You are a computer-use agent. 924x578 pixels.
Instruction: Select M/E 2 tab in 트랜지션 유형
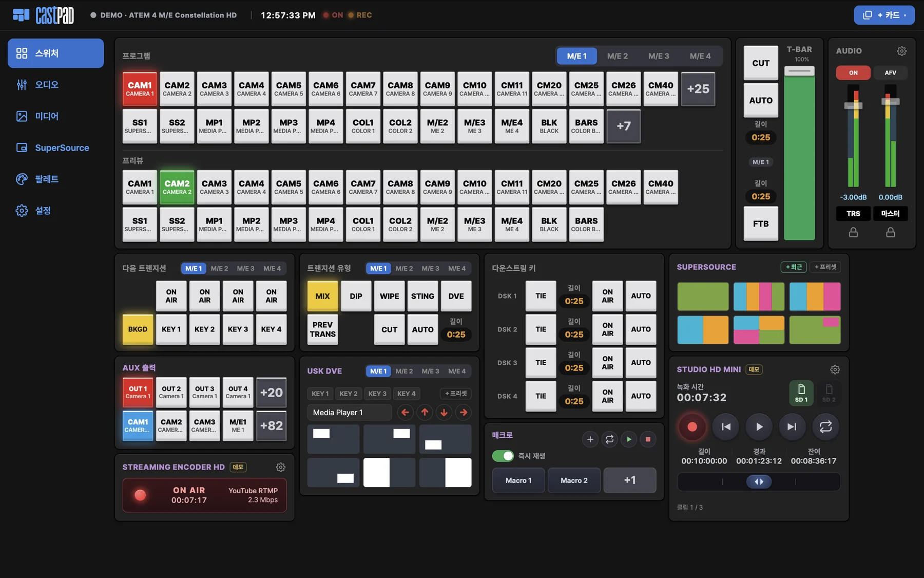click(404, 268)
